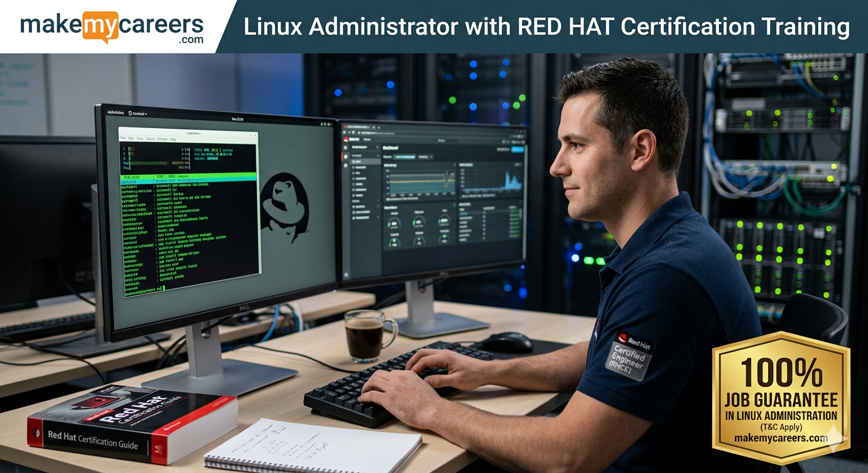Adjust the green CPU gauge control on the dashboard
This screenshot has width=868, height=473.
[394, 223]
